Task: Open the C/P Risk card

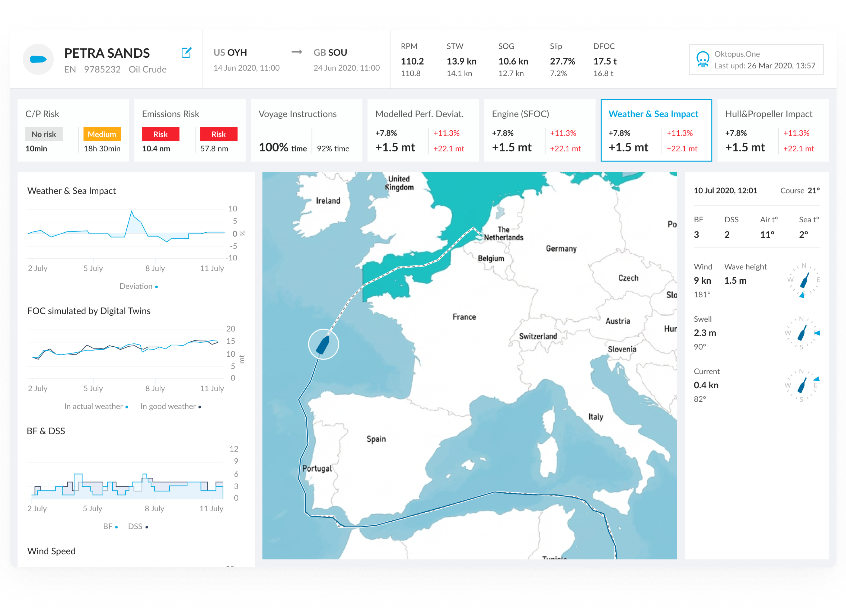Action: click(x=73, y=130)
